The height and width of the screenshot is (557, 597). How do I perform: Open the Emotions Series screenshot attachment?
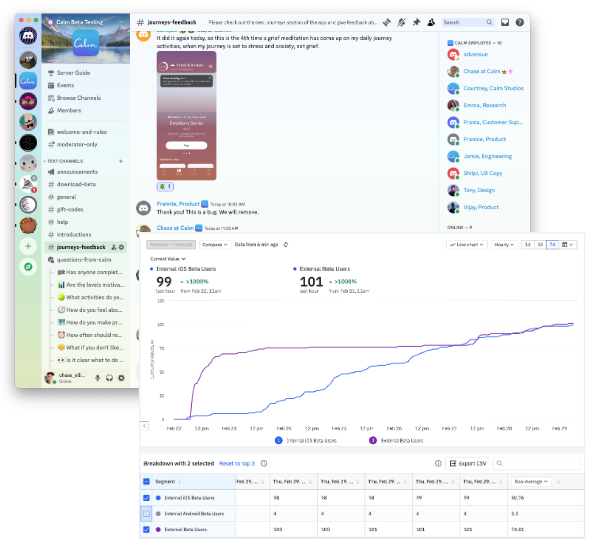187,116
